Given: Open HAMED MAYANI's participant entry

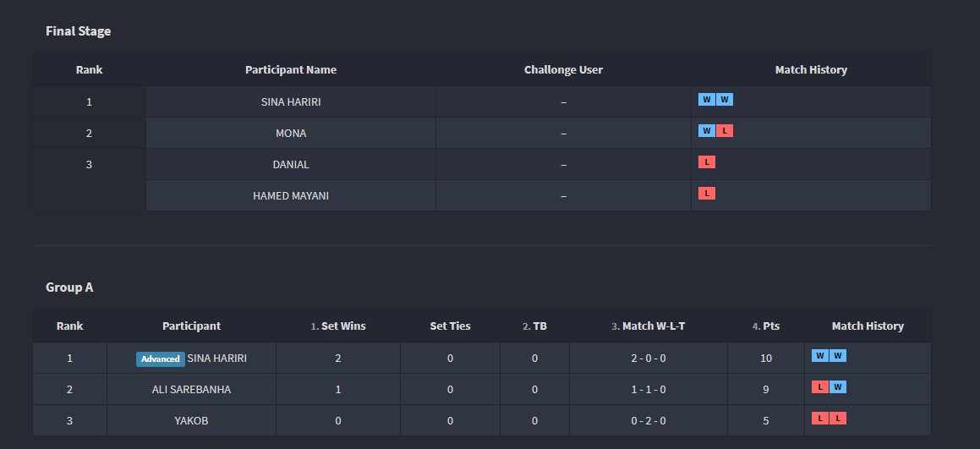Looking at the screenshot, I should [291, 196].
